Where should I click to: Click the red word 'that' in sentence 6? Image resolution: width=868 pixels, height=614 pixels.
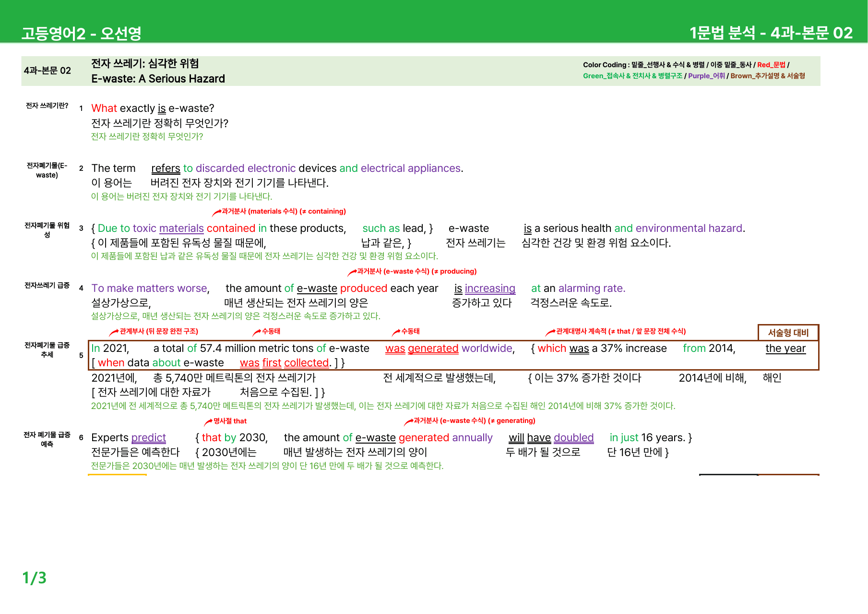point(212,438)
